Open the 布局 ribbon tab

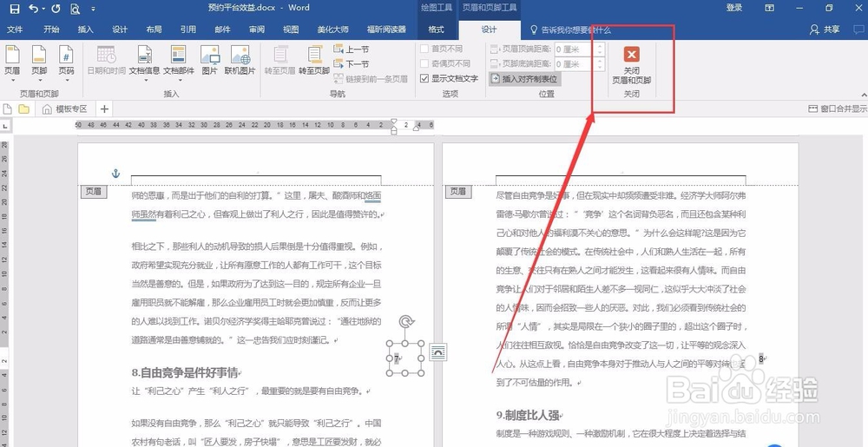pos(154,30)
